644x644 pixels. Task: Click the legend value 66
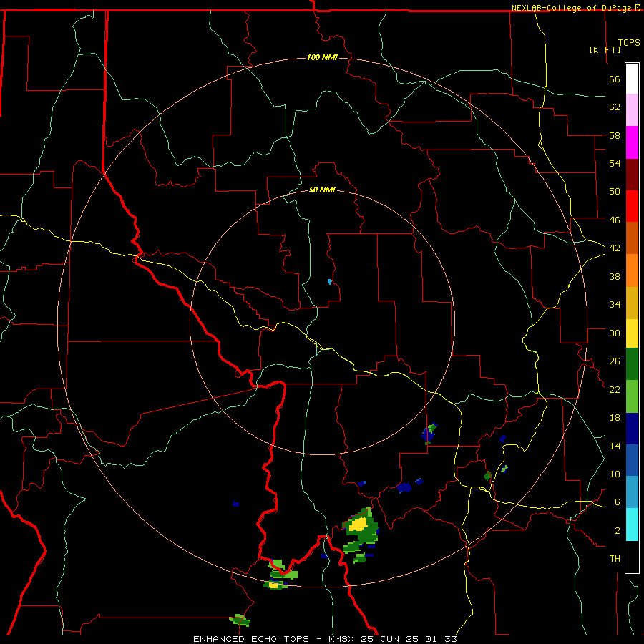pyautogui.click(x=615, y=79)
